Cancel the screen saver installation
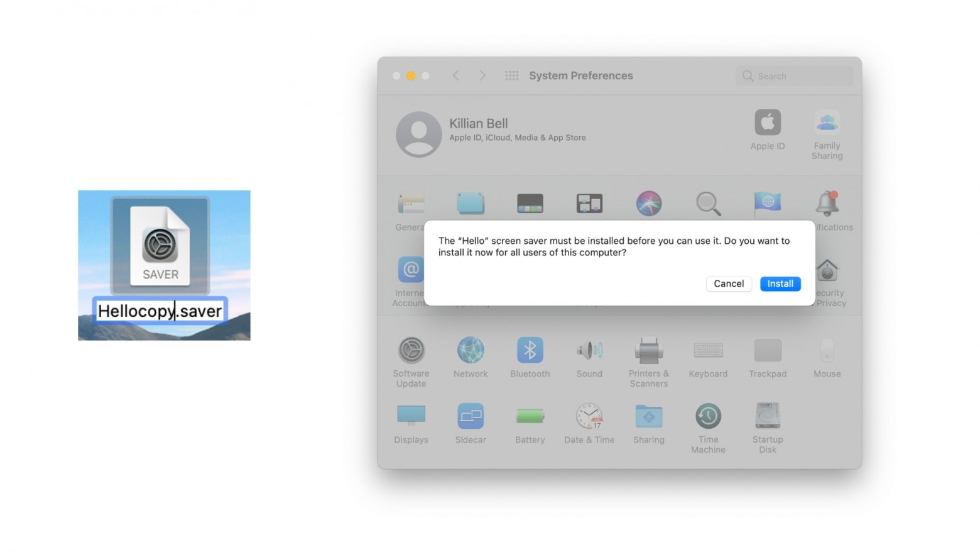 point(728,284)
